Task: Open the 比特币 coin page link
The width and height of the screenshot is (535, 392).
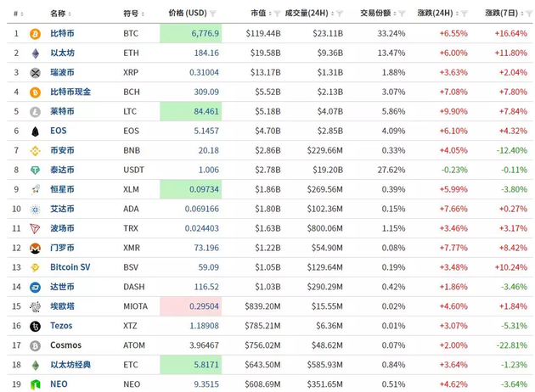Action: coord(62,33)
